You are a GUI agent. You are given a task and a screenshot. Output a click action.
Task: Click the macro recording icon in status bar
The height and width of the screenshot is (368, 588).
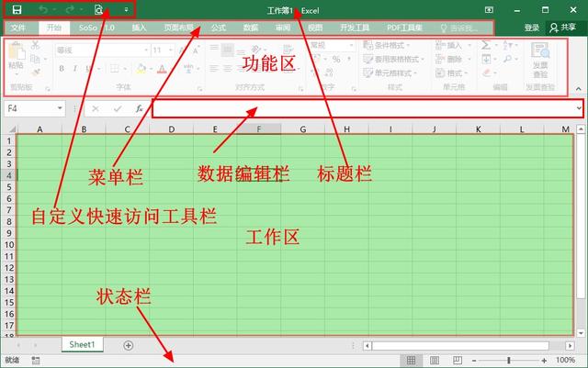coord(36,361)
